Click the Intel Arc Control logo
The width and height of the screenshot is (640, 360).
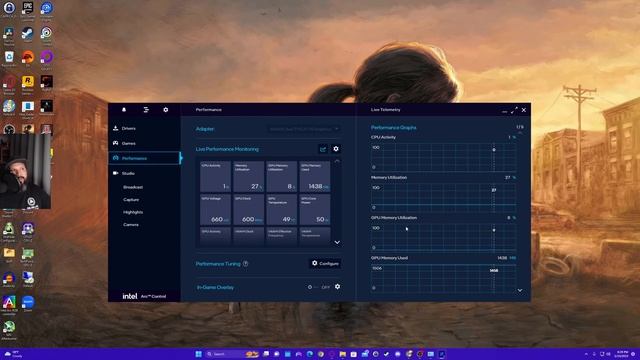coord(144,296)
